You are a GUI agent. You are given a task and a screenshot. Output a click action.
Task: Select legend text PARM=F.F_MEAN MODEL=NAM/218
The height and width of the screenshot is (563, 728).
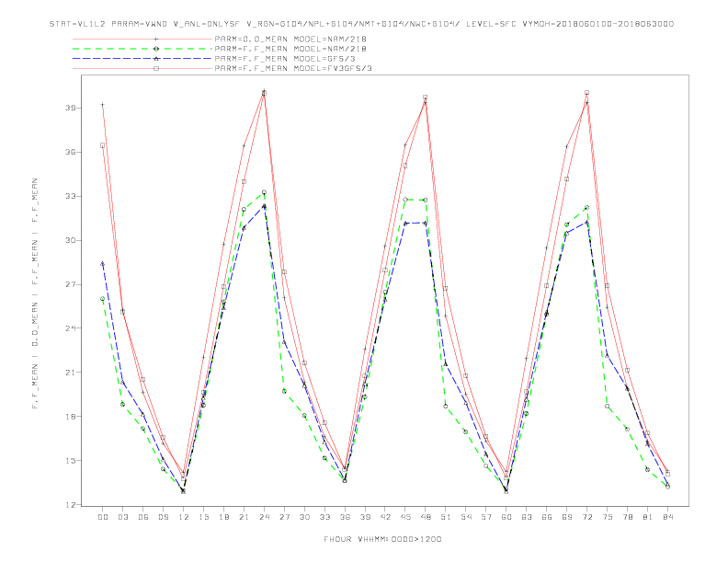(290, 49)
